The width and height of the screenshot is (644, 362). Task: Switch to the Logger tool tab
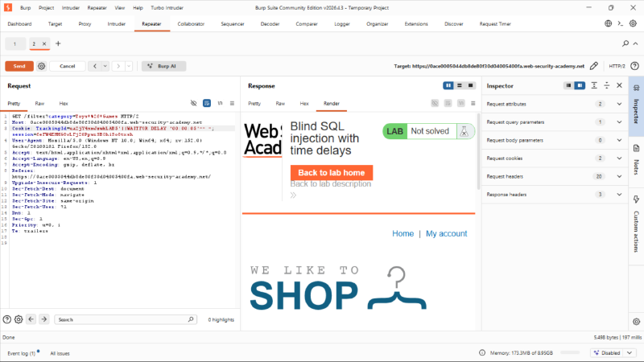coord(341,24)
